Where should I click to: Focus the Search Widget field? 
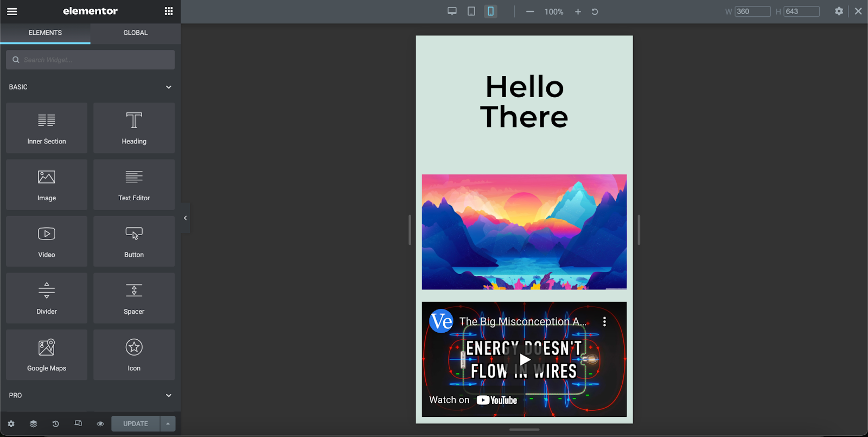tap(91, 60)
